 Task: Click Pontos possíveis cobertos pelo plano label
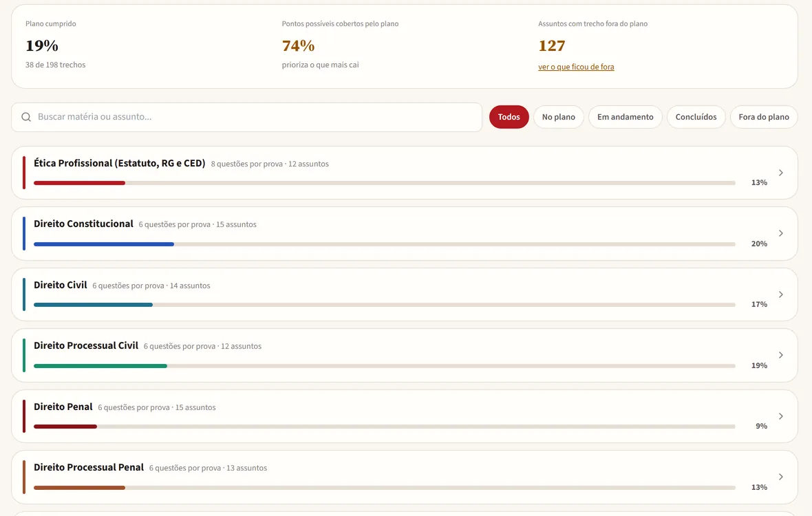[x=340, y=24]
